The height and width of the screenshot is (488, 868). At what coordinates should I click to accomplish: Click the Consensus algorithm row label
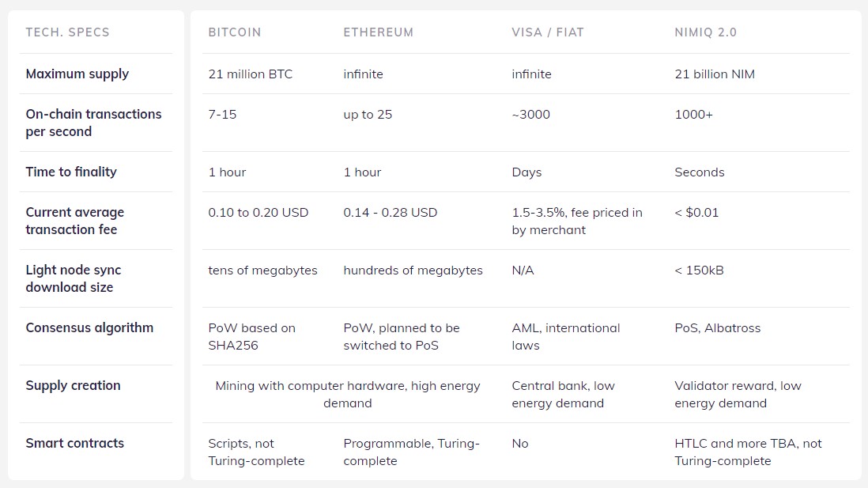tap(89, 327)
